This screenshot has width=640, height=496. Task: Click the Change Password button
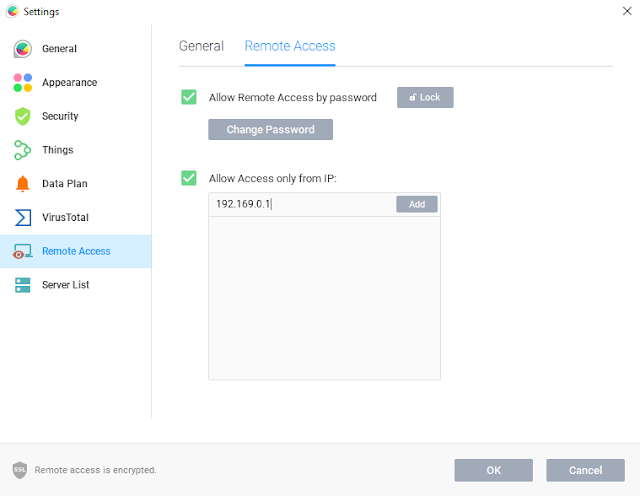pos(270,129)
